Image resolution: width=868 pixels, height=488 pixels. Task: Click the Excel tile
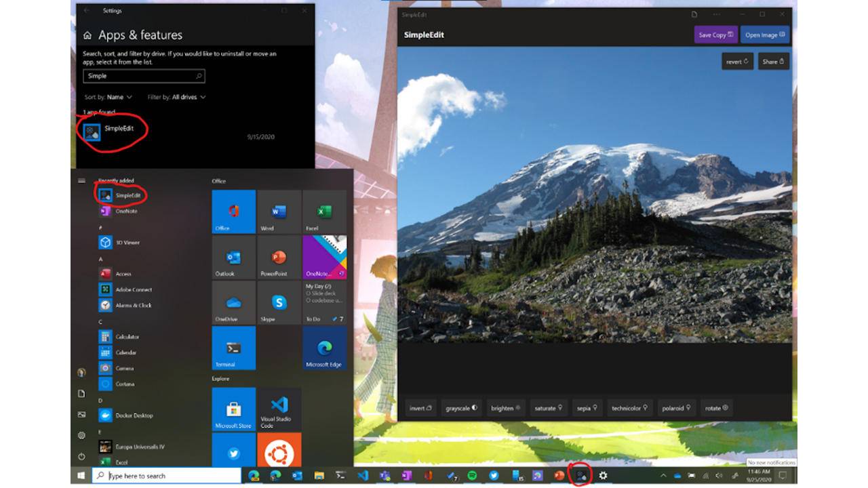pos(325,211)
